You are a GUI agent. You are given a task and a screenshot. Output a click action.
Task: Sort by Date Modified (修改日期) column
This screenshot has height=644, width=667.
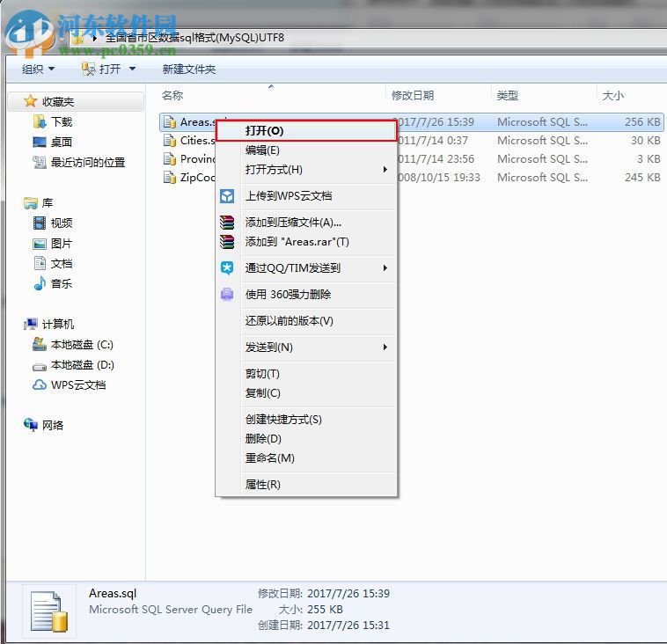(413, 95)
